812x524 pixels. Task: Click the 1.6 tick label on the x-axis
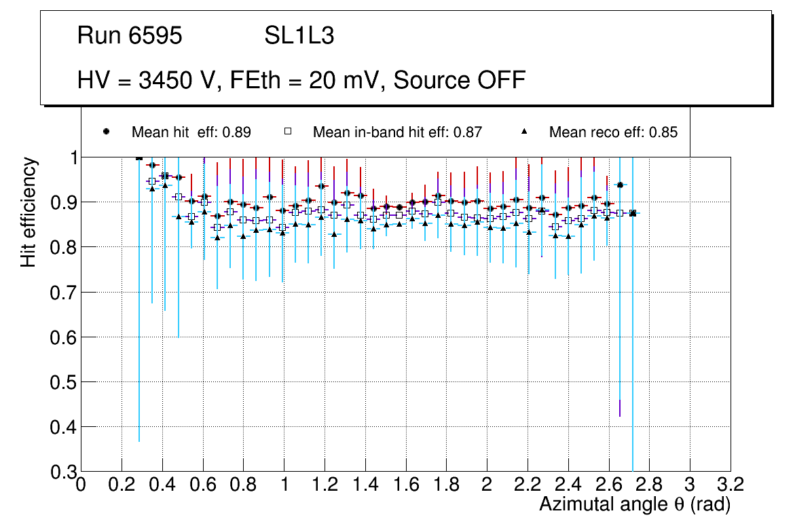(406, 484)
